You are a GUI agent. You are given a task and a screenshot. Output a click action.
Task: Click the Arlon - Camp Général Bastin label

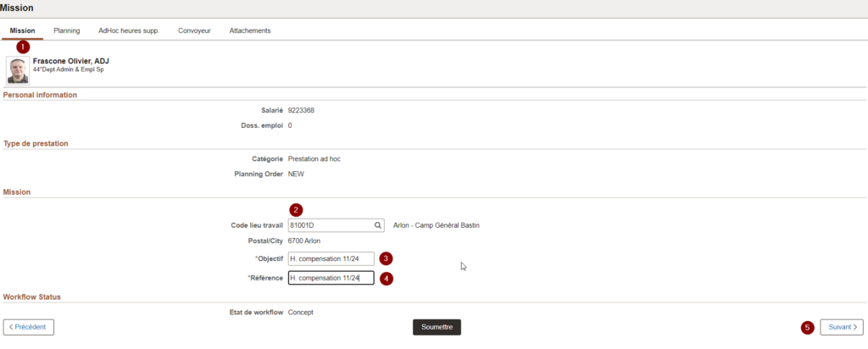[437, 225]
